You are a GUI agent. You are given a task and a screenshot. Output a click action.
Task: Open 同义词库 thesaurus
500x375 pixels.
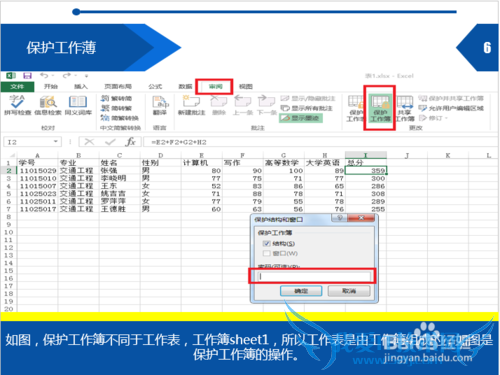78,105
